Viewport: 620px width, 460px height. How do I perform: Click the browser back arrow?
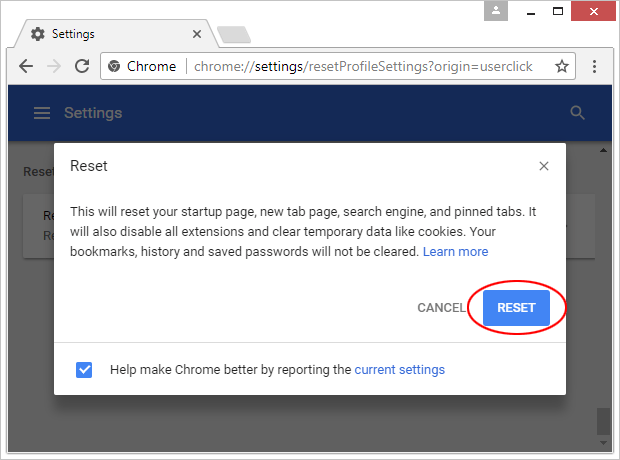click(26, 66)
